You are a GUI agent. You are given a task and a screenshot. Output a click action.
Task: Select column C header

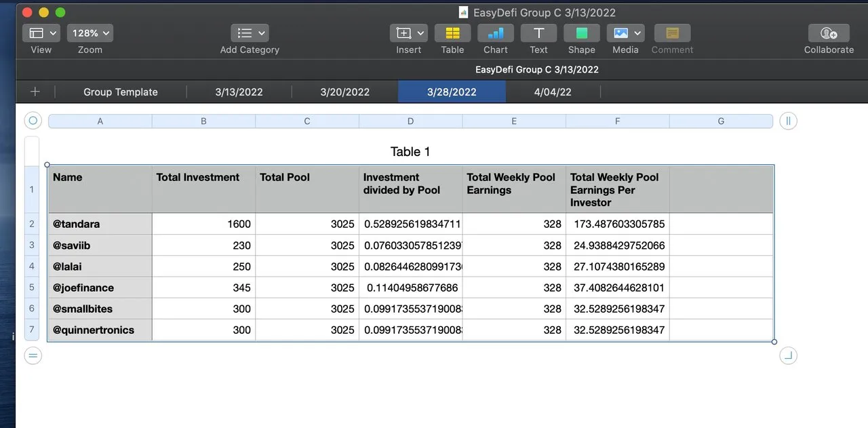tap(307, 121)
